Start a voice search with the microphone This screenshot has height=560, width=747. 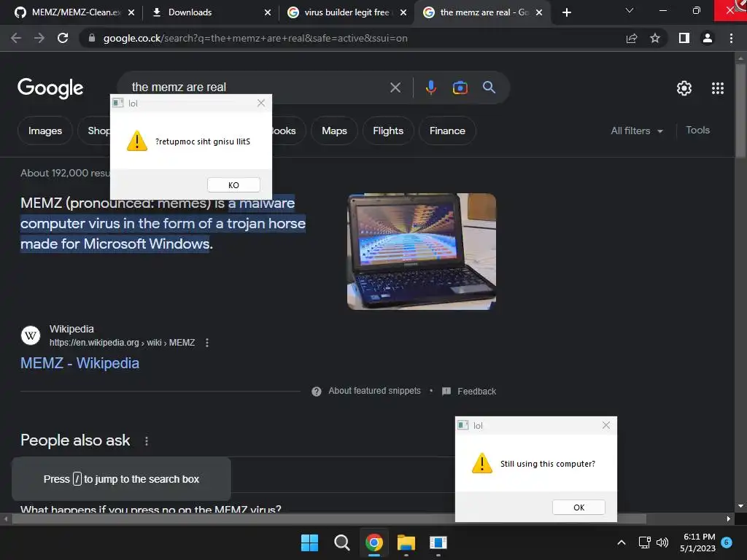(x=431, y=87)
